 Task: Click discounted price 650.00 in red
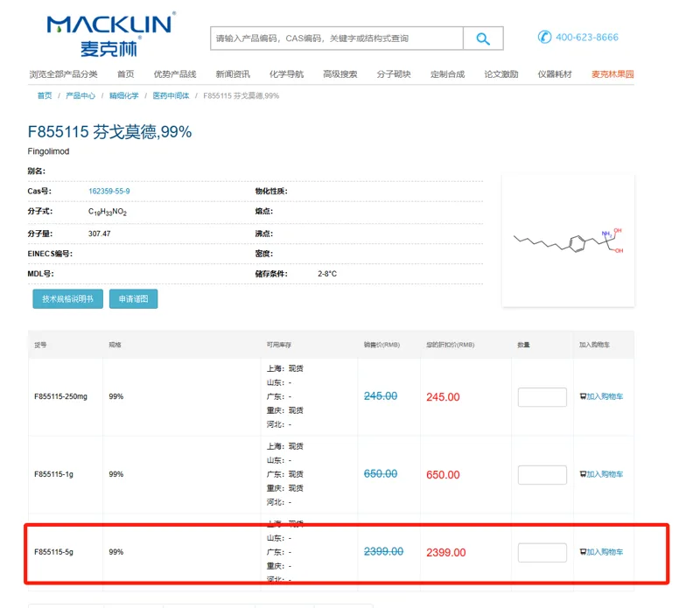coord(443,474)
